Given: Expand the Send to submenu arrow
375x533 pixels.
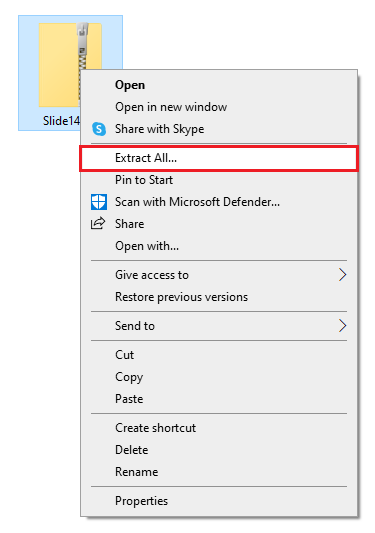Looking at the screenshot, I should pyautogui.click(x=342, y=326).
